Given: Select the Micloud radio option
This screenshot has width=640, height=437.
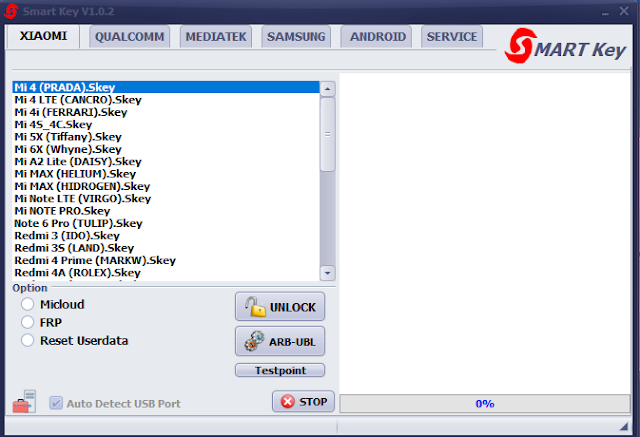Looking at the screenshot, I should (x=27, y=304).
